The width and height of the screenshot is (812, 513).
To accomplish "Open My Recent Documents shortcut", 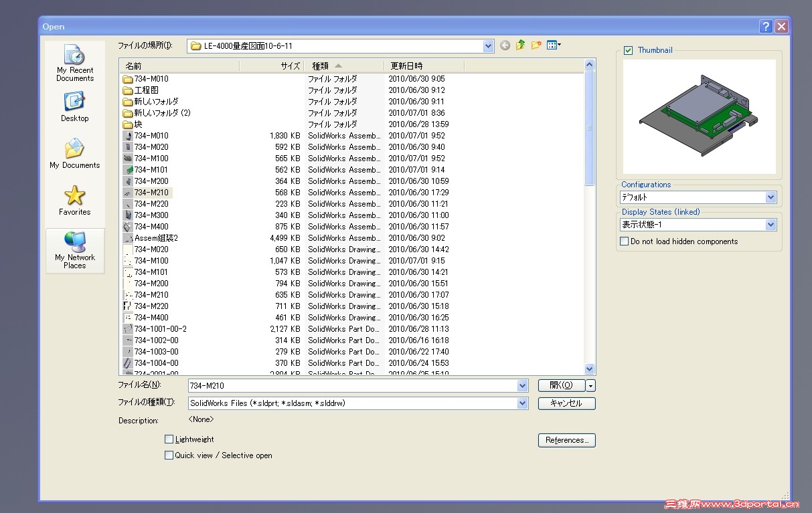I will click(74, 62).
